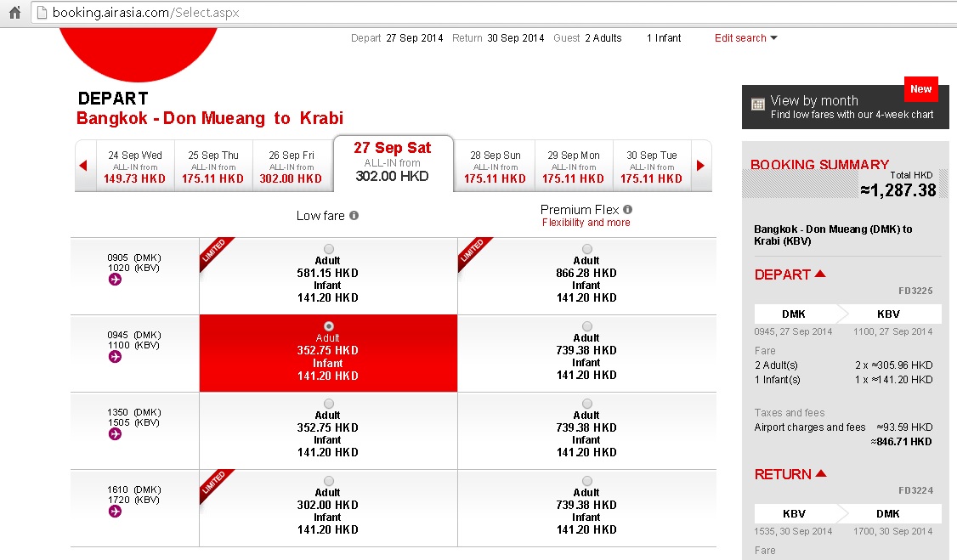This screenshot has width=957, height=560.
Task: Click the info icon next to Premium Flex
Action: [x=627, y=210]
